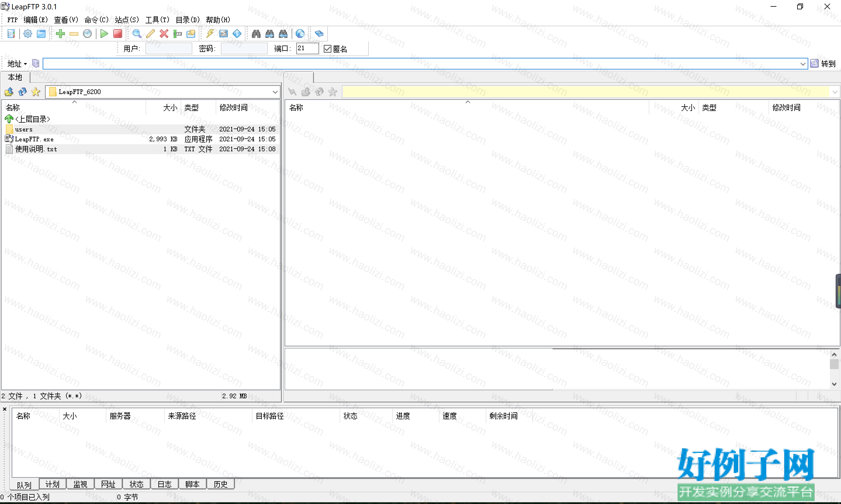Click local pane favorites star icon
841x504 pixels.
click(x=36, y=92)
